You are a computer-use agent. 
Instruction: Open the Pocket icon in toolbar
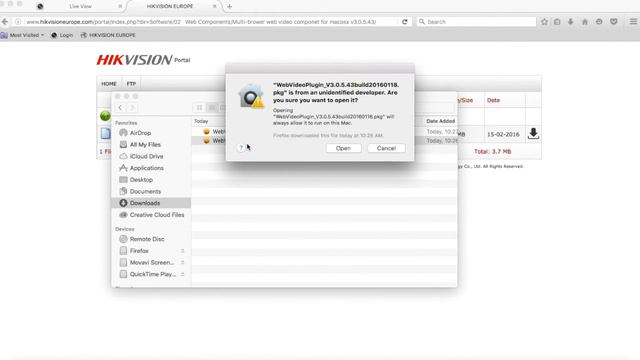pos(613,22)
